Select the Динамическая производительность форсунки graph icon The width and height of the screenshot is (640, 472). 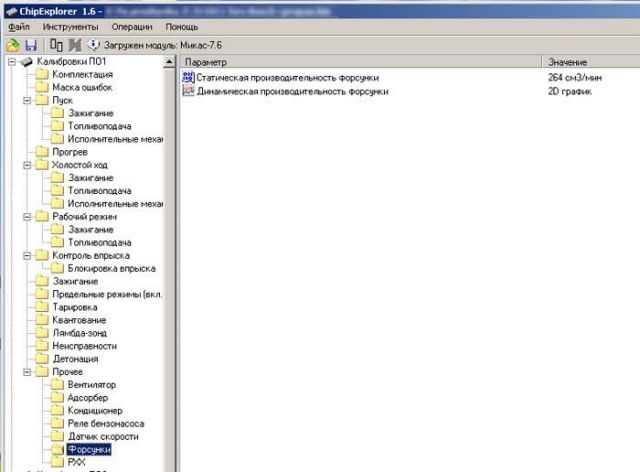click(189, 91)
